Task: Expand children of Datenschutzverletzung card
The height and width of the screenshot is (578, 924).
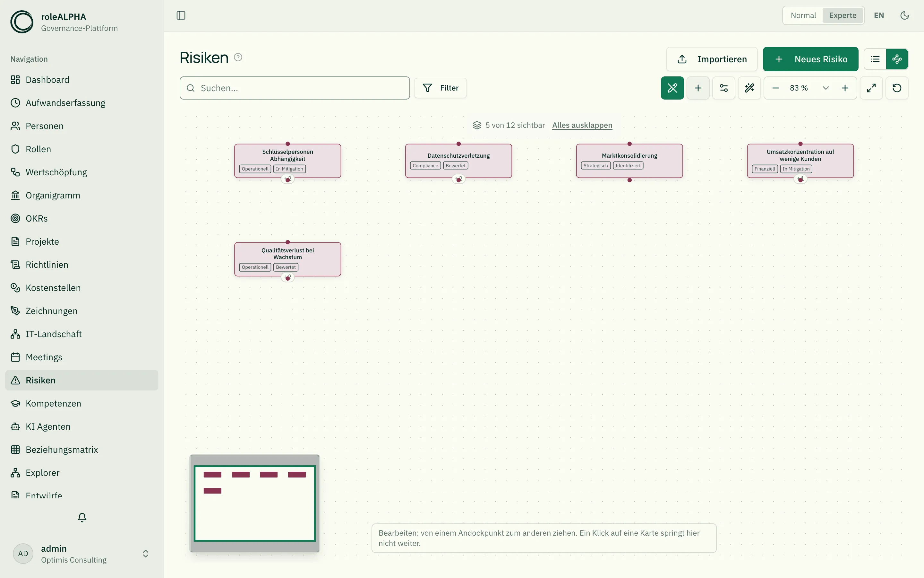Action: click(458, 179)
